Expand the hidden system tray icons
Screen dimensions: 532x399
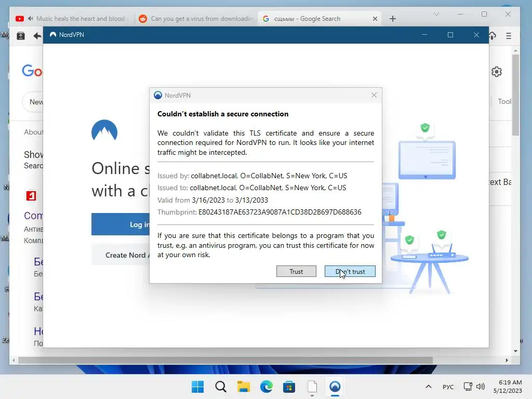(429, 387)
